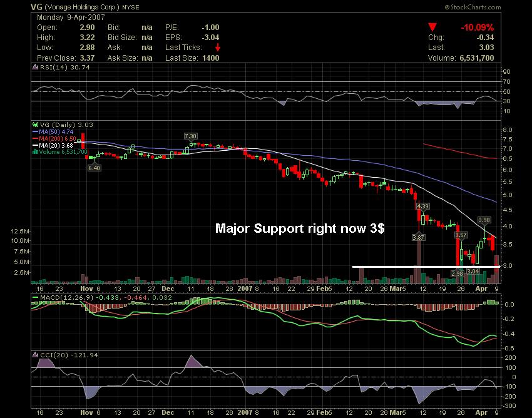Click the Last price 3.03 in header
This screenshot has width=532, height=418.
pyautogui.click(x=487, y=48)
